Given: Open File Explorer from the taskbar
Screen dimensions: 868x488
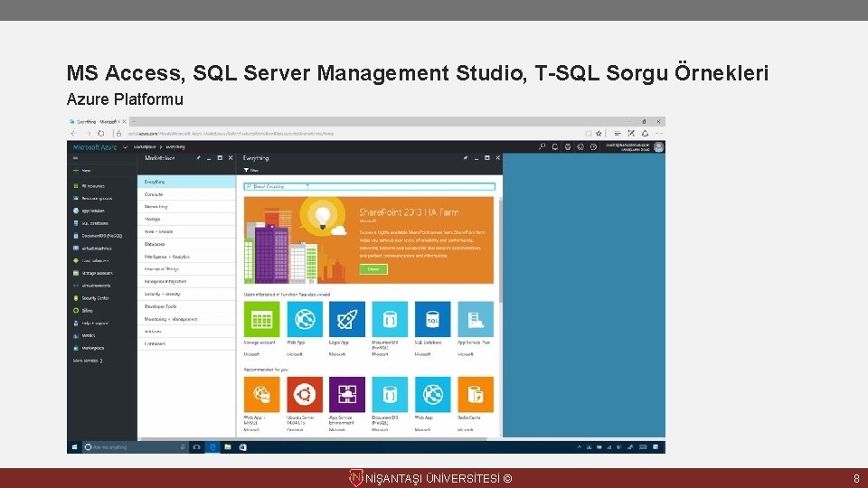Looking at the screenshot, I should coord(228,447).
